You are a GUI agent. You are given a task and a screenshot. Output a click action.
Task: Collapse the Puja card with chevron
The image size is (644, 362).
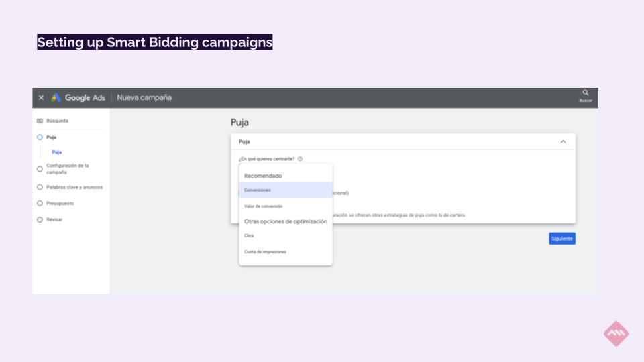click(563, 142)
